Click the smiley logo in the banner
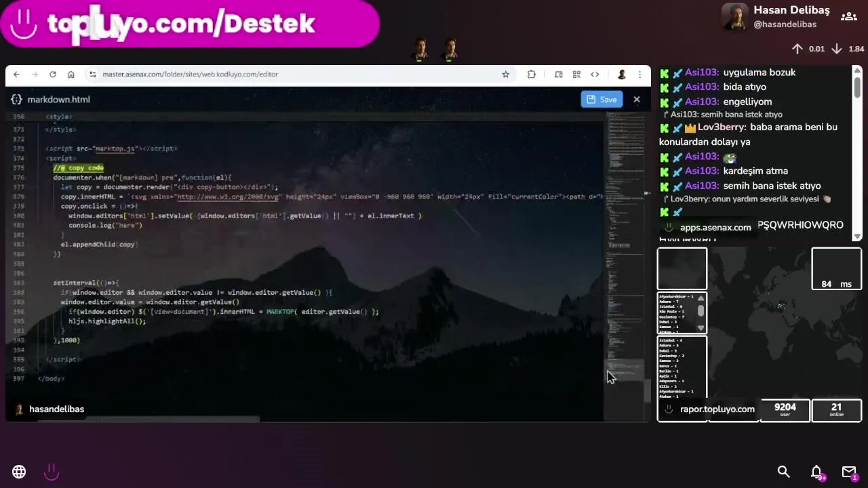868x488 pixels. (24, 24)
